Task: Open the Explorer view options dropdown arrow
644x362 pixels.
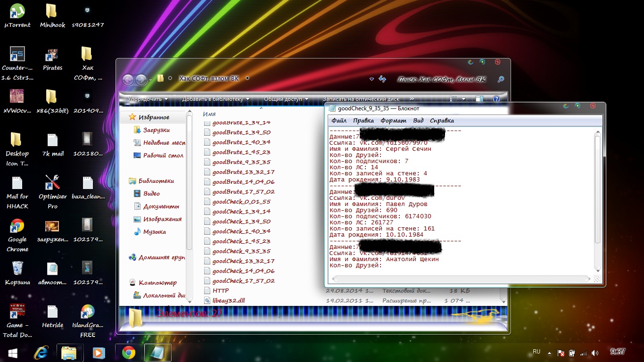Action: click(464, 99)
